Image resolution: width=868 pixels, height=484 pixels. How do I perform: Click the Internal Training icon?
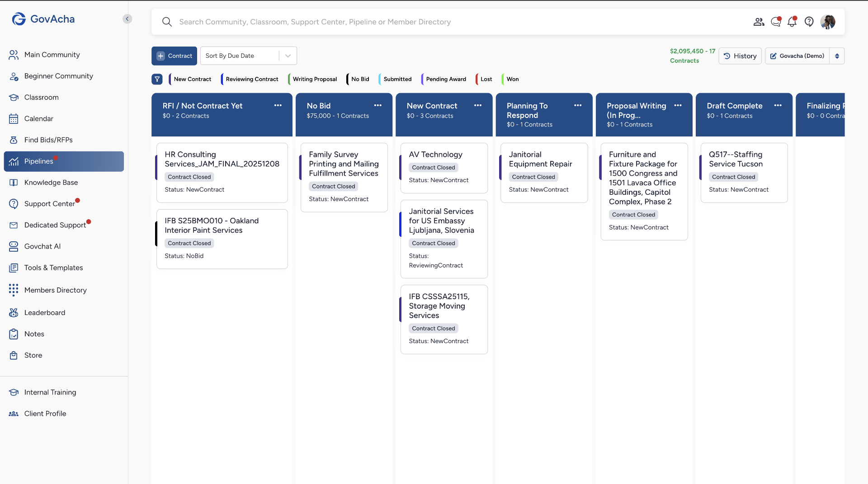coord(14,392)
